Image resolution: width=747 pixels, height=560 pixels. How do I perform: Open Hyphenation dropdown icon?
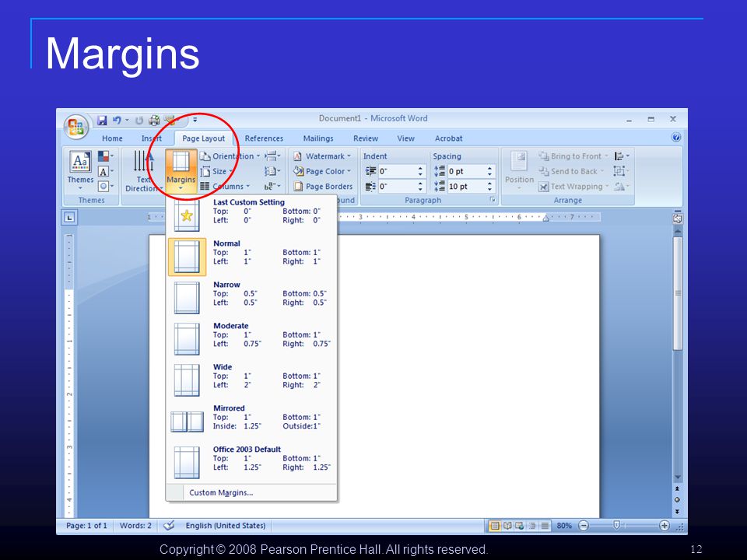pos(272,186)
